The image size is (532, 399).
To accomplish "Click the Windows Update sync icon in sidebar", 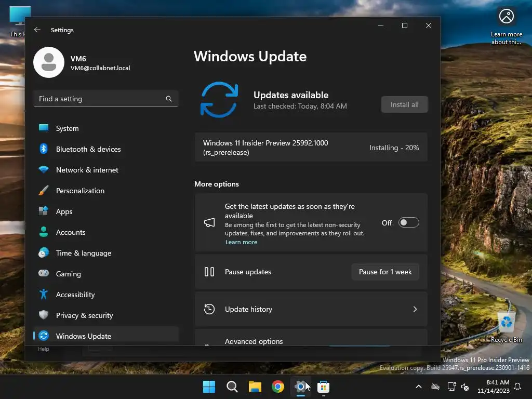I will point(44,336).
